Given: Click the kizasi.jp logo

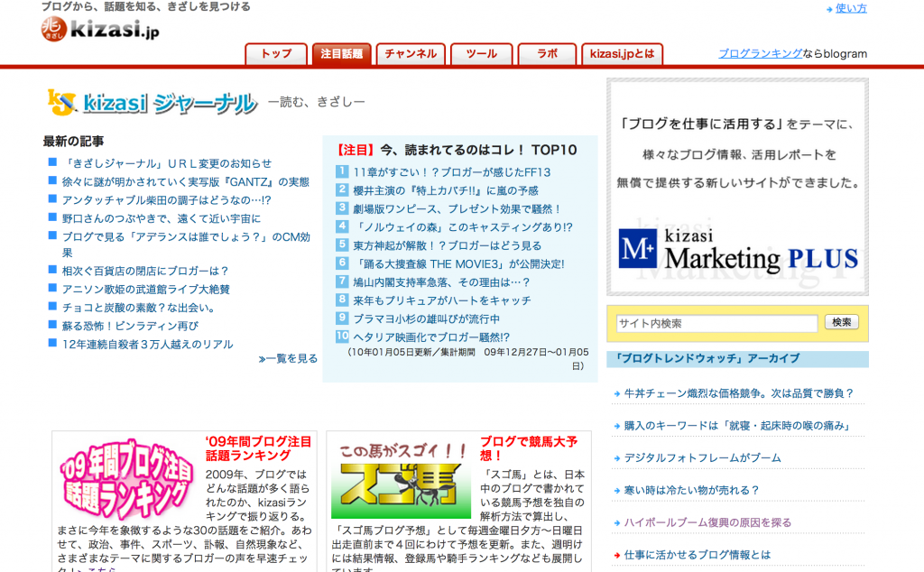Looking at the screenshot, I should 100,28.
